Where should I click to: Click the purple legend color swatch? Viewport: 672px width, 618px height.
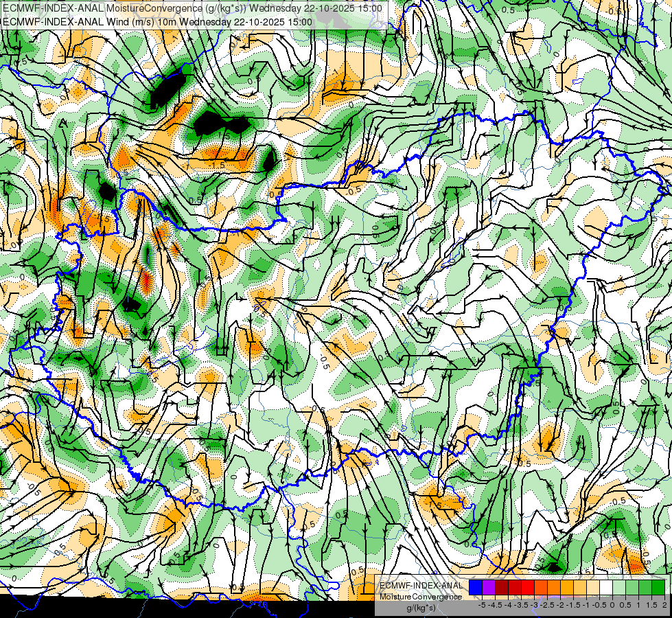(x=489, y=587)
